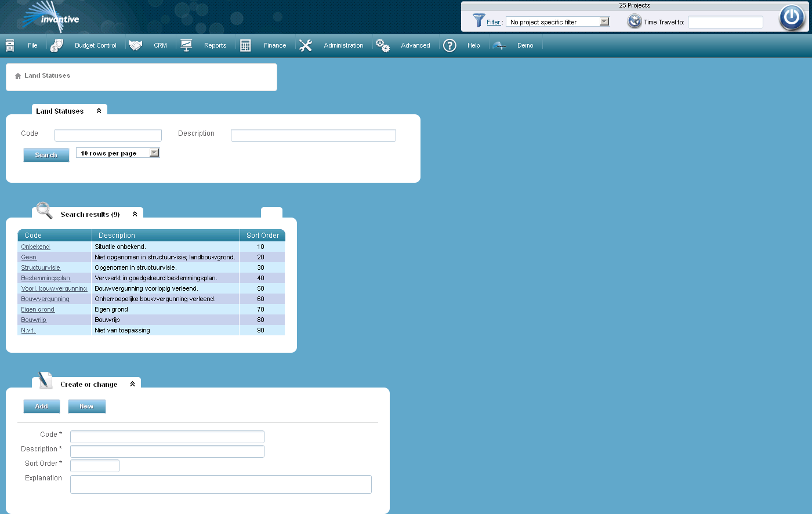The height and width of the screenshot is (514, 812).
Task: Collapse the Create or change panel
Action: (x=132, y=384)
